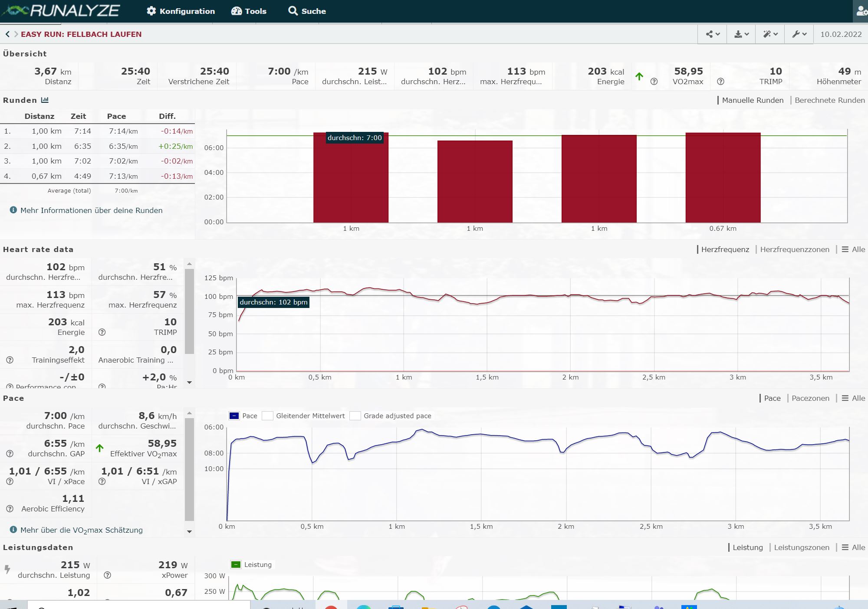Open the download/export dropdown menu
Screen dimensions: 868x609
(x=741, y=34)
